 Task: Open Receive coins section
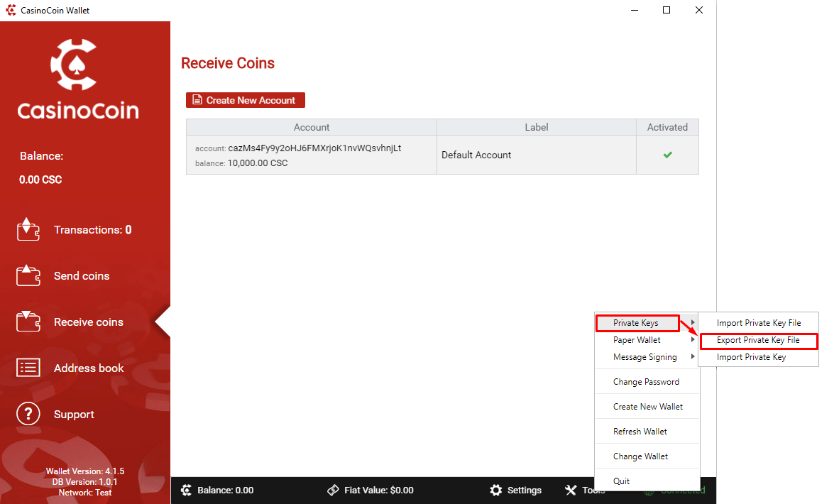88,322
